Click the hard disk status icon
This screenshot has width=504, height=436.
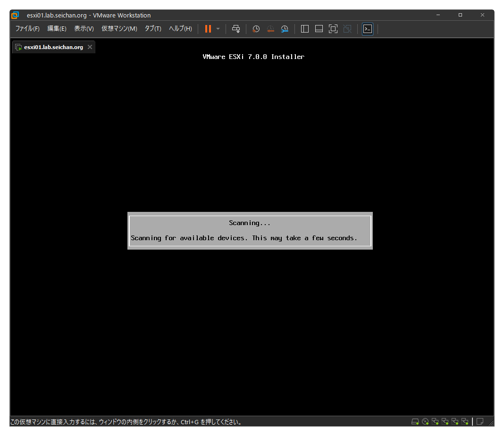pyautogui.click(x=415, y=421)
